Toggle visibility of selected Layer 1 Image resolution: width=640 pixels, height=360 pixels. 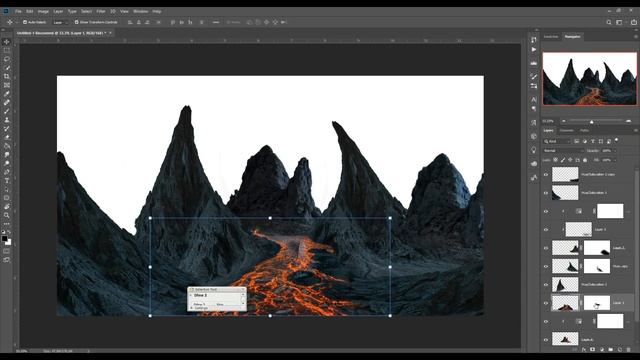pos(546,303)
